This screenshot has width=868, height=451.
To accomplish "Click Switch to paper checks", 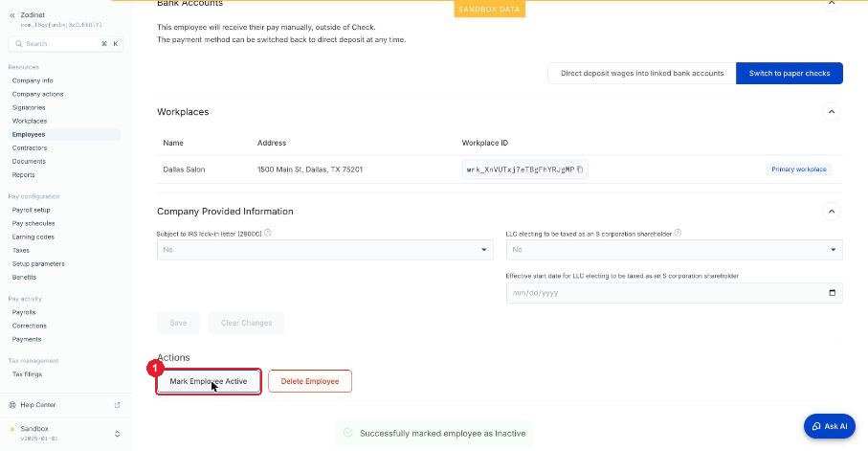I will (x=790, y=73).
